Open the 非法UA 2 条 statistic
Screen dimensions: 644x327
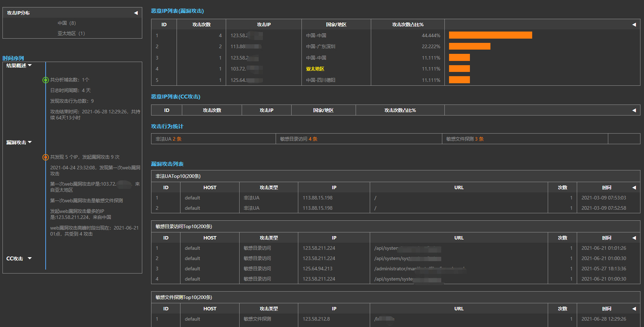pos(168,139)
